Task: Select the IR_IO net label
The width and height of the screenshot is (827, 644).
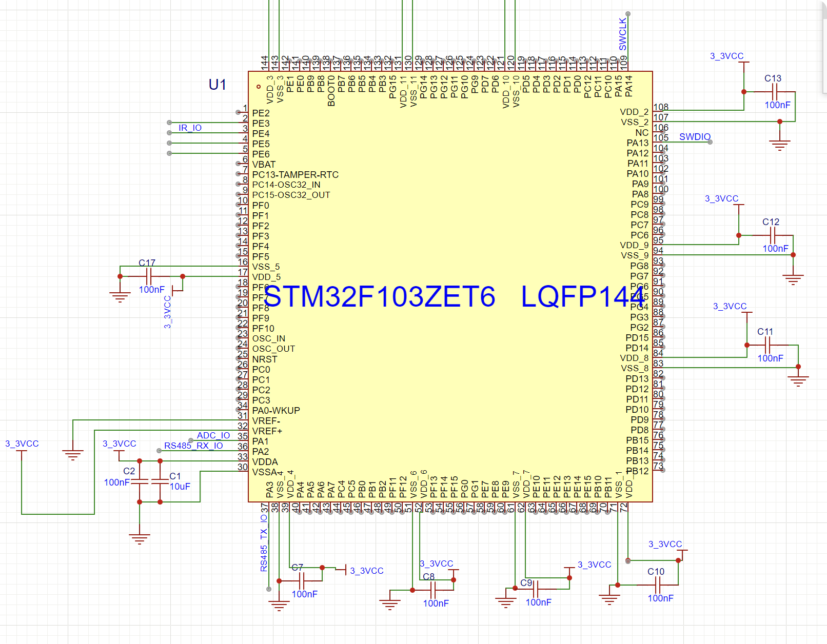Action: [190, 128]
